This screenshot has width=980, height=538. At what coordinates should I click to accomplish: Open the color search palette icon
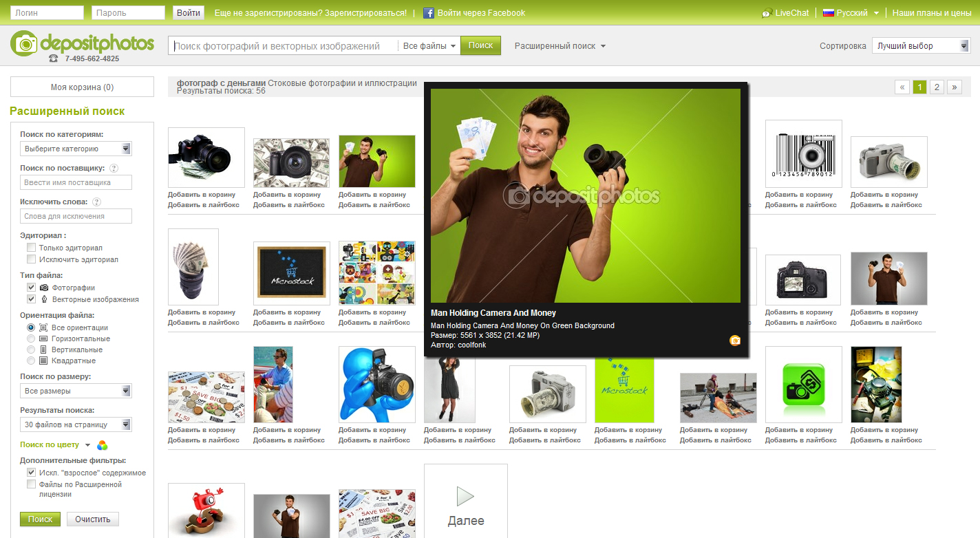pos(102,445)
